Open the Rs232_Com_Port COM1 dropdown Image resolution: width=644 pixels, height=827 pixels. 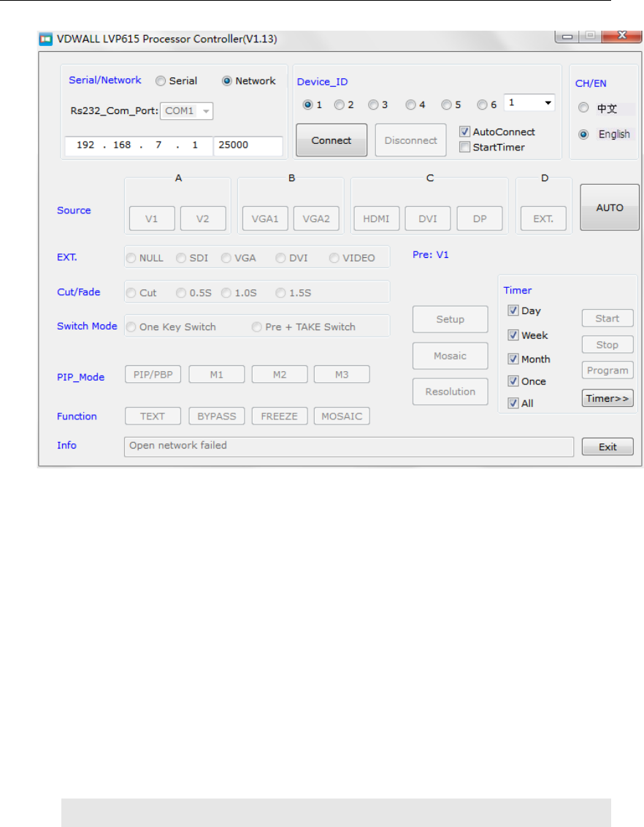[187, 111]
